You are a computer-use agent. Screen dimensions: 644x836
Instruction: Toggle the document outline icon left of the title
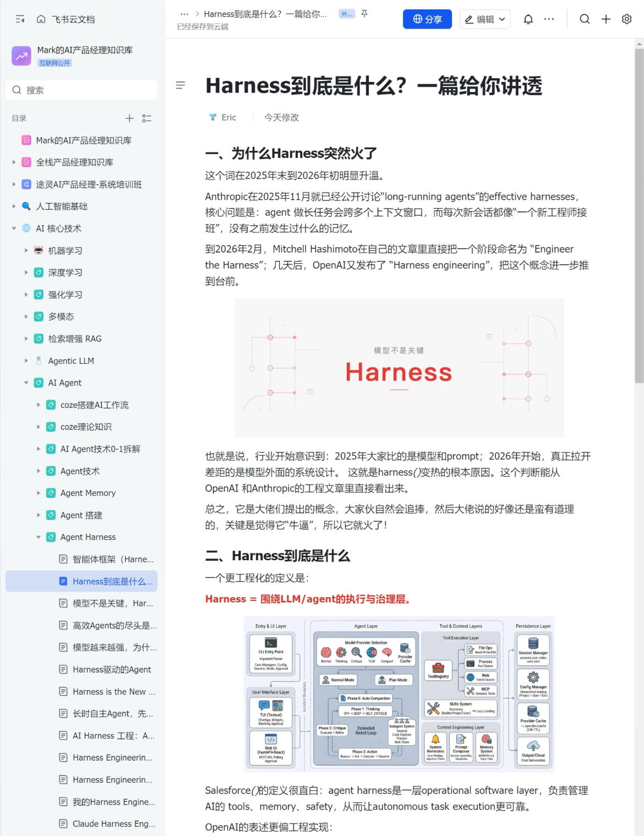pyautogui.click(x=181, y=85)
